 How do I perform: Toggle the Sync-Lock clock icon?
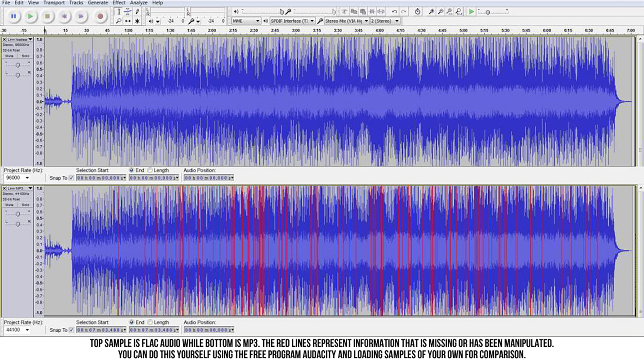click(x=417, y=12)
